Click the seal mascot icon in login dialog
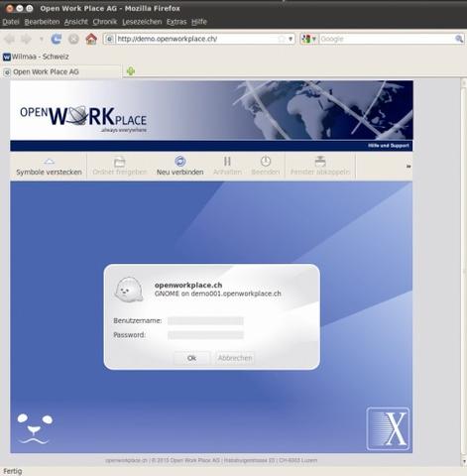 click(129, 290)
